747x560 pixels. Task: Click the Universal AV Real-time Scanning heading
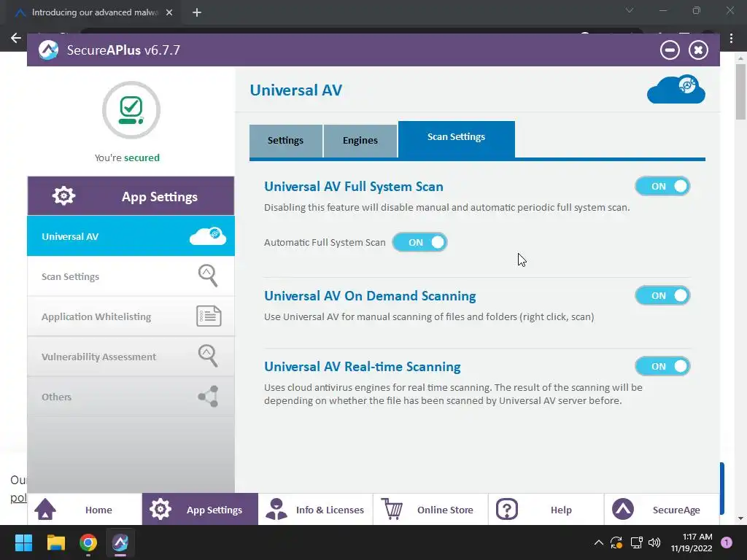coord(362,367)
